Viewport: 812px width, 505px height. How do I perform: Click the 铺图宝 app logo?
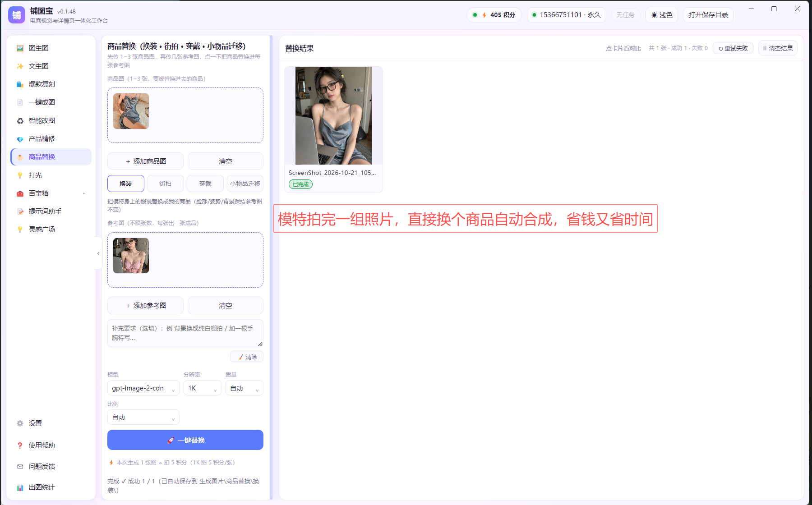point(17,15)
